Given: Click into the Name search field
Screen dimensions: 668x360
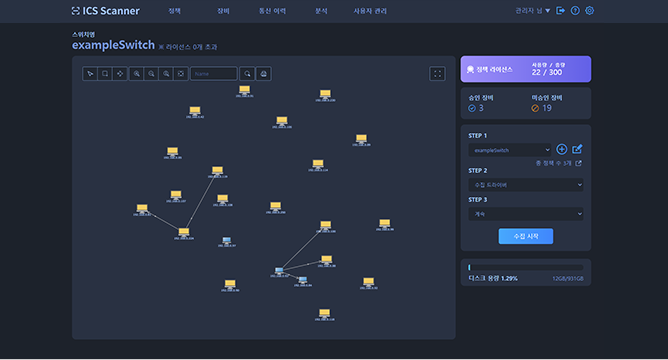Looking at the screenshot, I should tap(214, 74).
